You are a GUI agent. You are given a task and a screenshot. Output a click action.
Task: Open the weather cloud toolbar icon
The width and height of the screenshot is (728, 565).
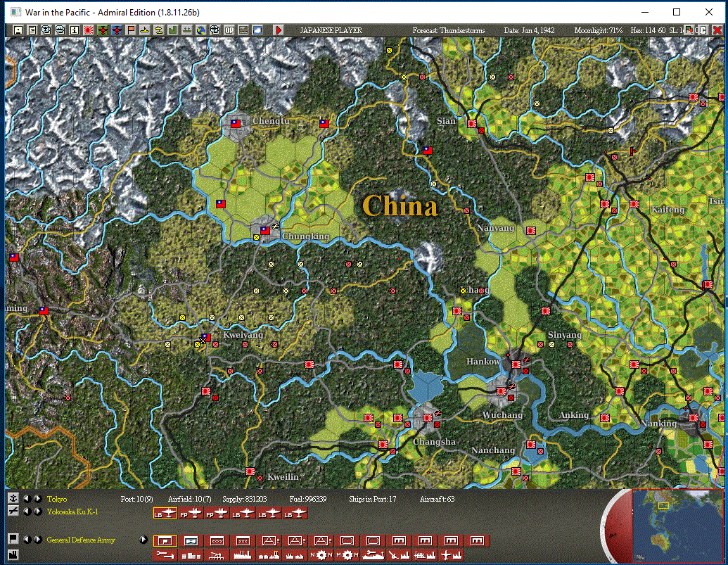point(257,30)
